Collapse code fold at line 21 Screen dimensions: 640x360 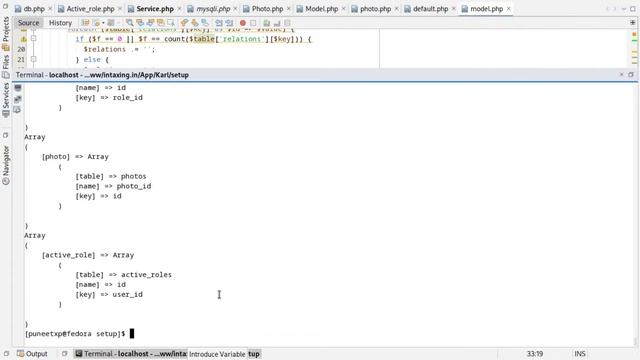tap(33, 59)
